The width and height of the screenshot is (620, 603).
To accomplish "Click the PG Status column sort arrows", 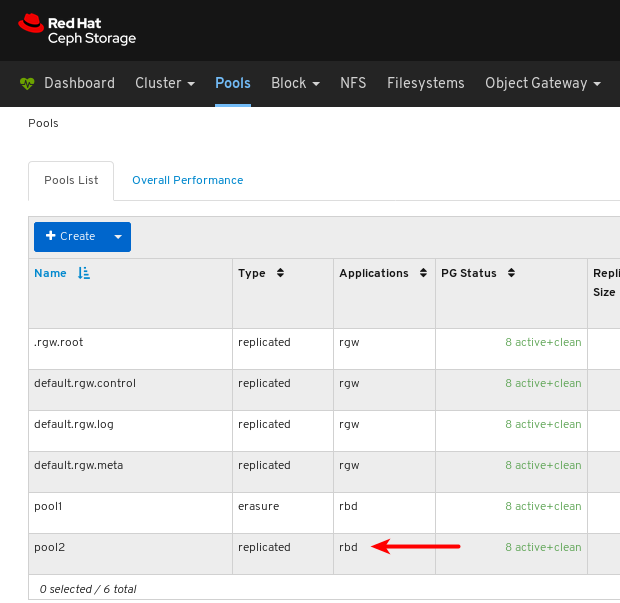I will 510,273.
